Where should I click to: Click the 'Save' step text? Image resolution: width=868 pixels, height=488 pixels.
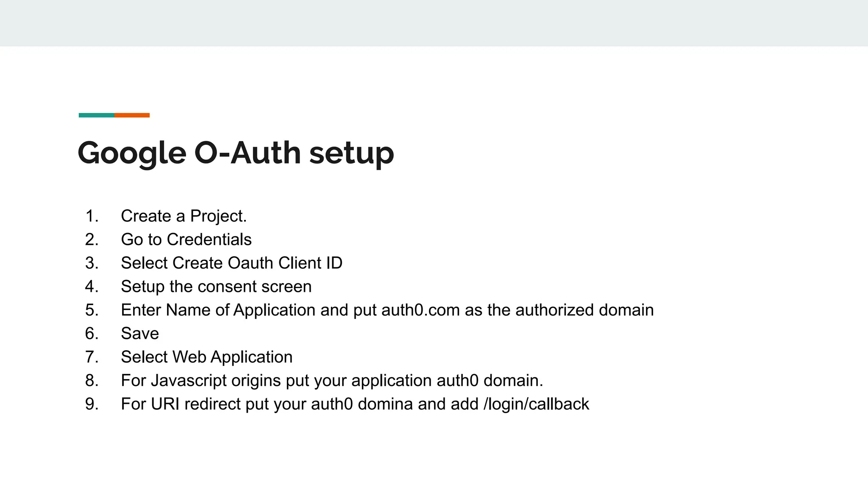pos(140,333)
